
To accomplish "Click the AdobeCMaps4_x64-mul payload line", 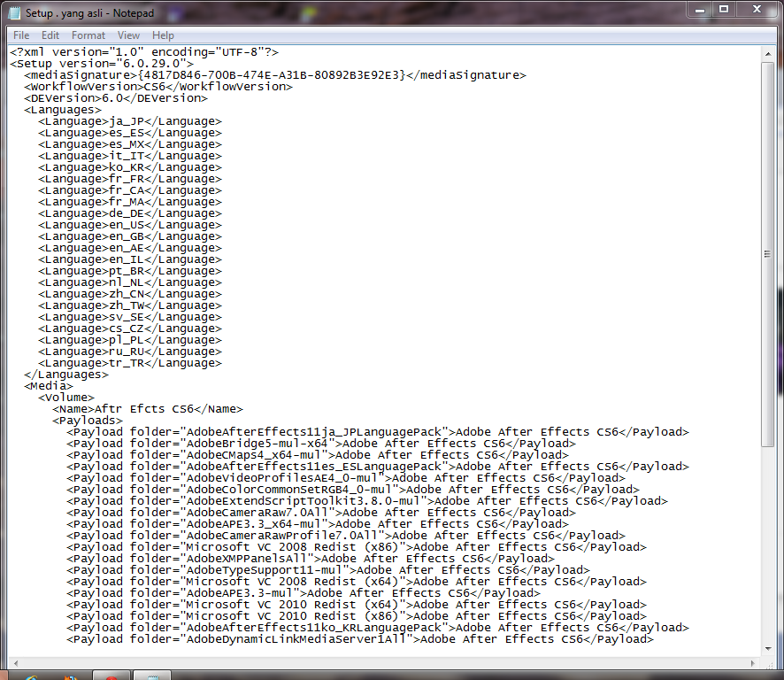I will coord(318,455).
